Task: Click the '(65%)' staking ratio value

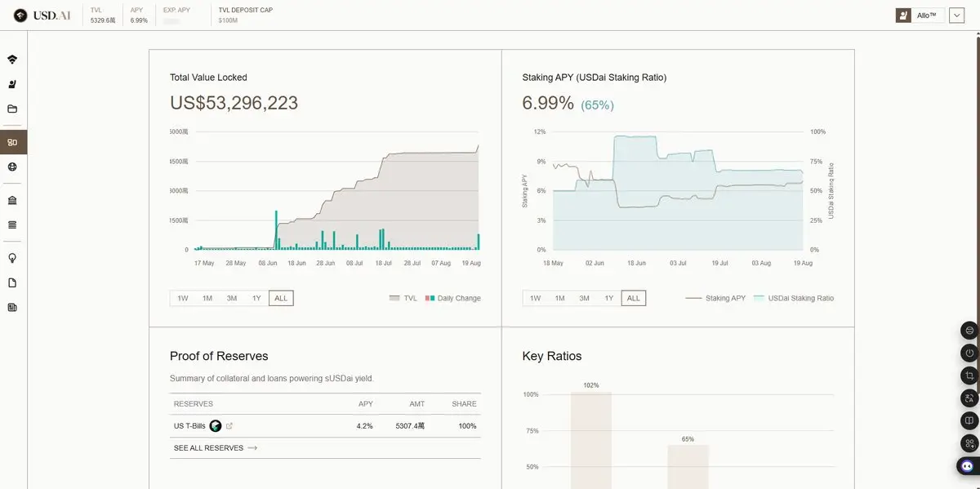Action: click(x=597, y=105)
